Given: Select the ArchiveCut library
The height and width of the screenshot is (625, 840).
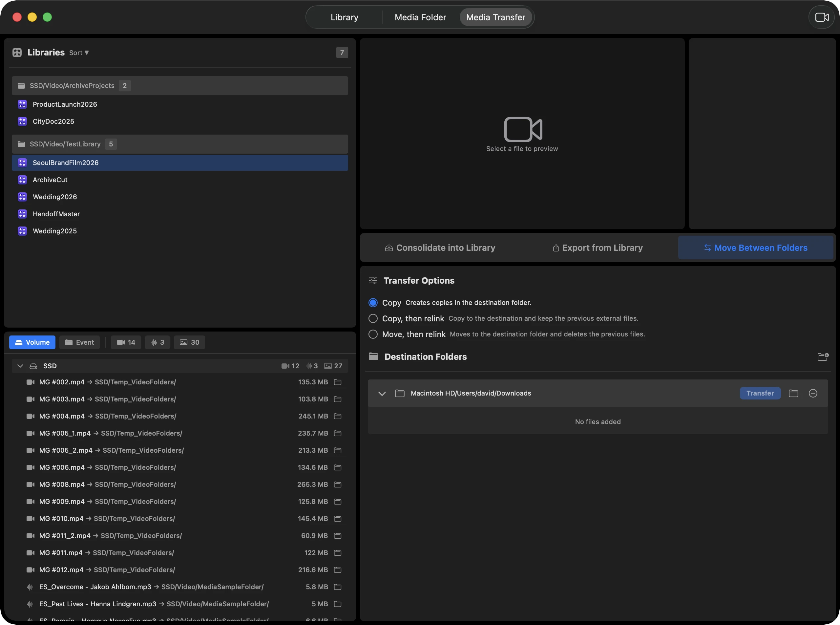Looking at the screenshot, I should (x=180, y=180).
